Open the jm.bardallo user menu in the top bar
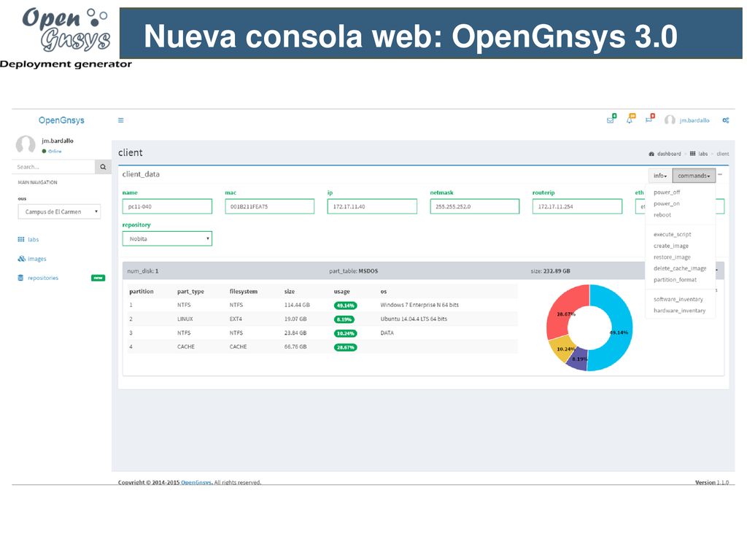 pos(687,120)
